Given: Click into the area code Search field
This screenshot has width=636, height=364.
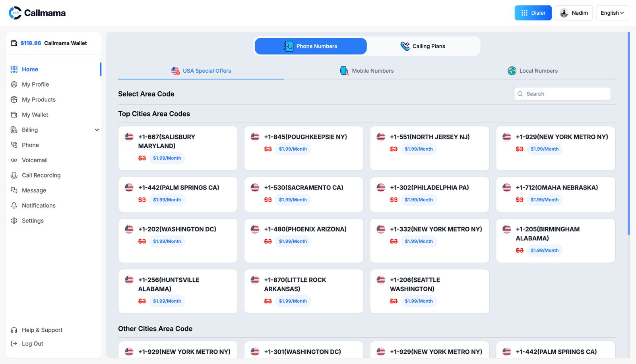Looking at the screenshot, I should click(x=562, y=94).
